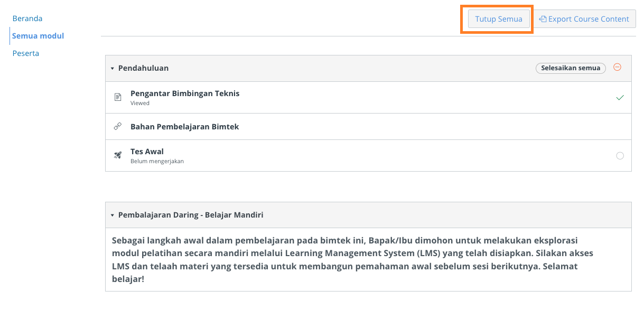Click the empty completion circle for Tes Awal

(620, 156)
